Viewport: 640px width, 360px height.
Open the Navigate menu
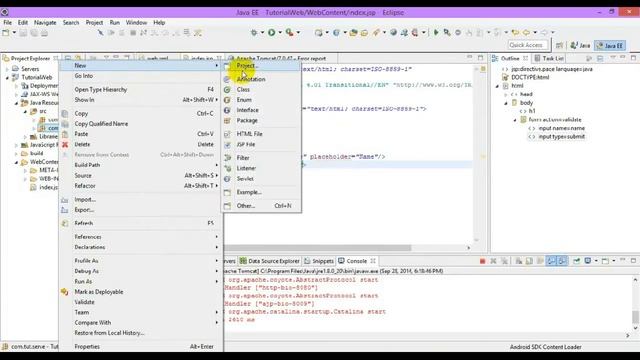click(45, 22)
